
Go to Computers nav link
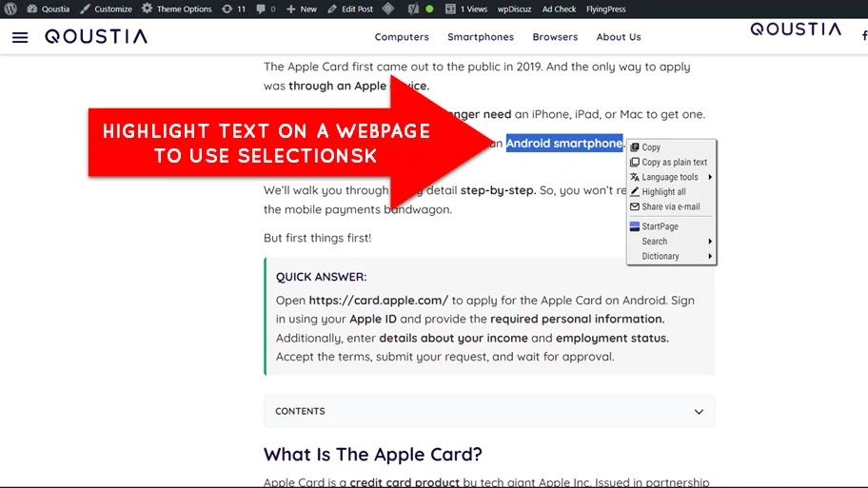(x=402, y=36)
